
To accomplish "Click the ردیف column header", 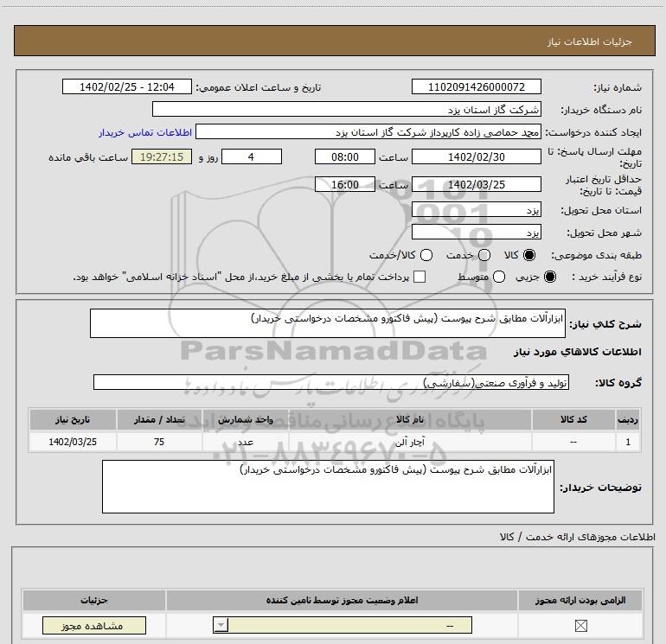I will tap(627, 419).
